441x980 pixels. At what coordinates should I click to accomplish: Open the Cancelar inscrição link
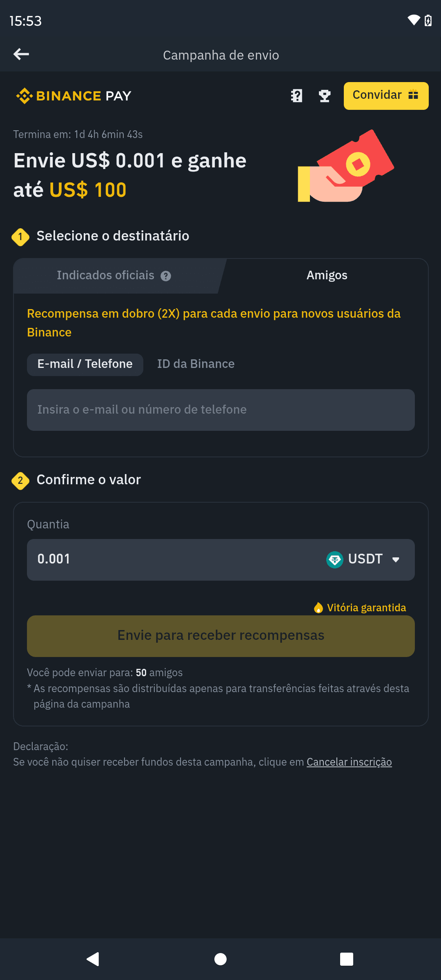(349, 762)
